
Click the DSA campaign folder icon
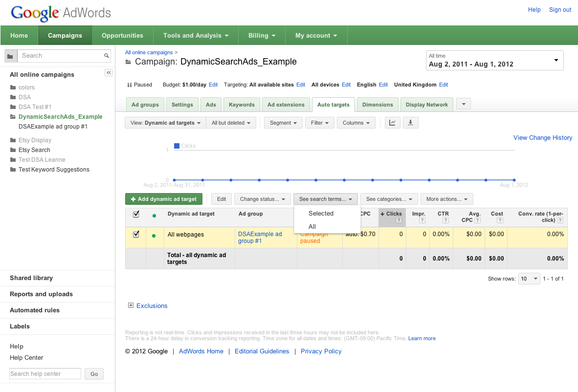[x=13, y=97]
